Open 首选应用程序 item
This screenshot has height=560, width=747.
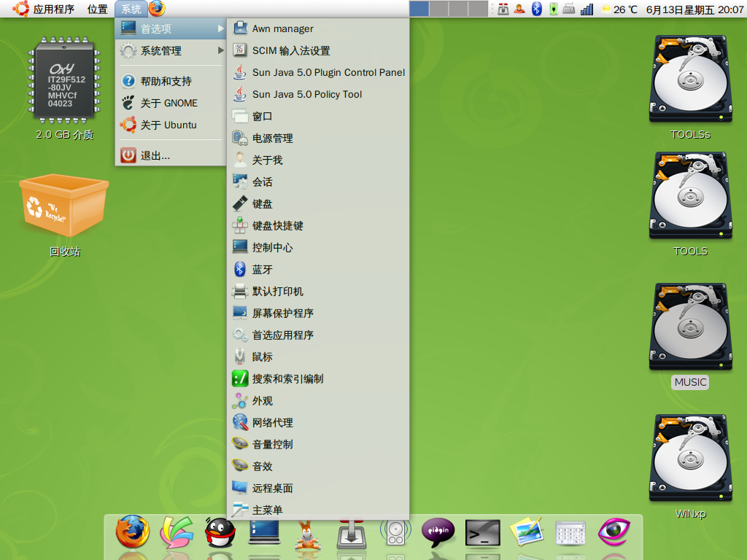click(x=318, y=335)
